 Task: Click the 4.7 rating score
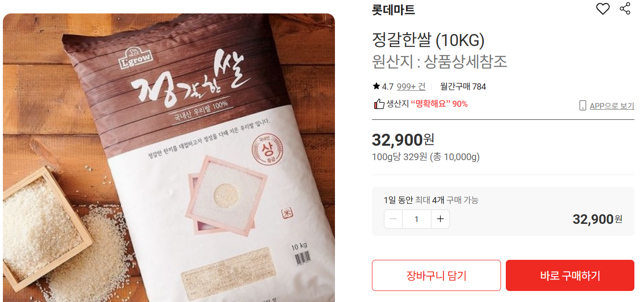click(x=388, y=87)
